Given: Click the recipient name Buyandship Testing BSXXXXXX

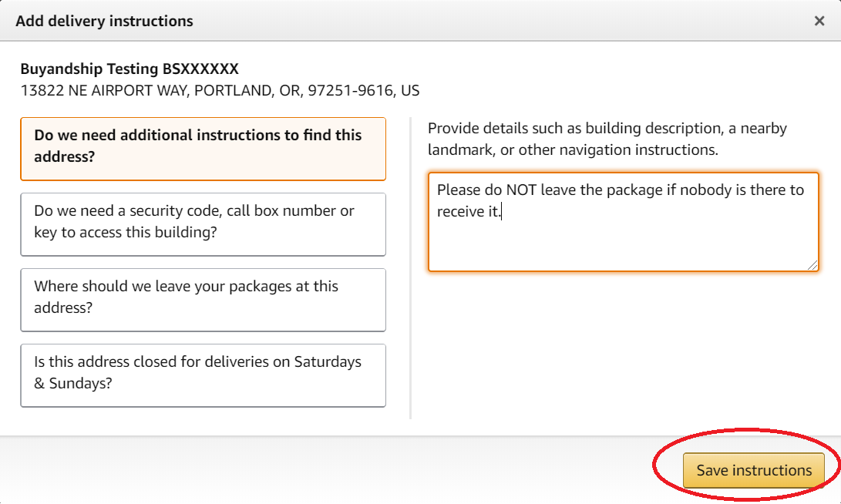Looking at the screenshot, I should pyautogui.click(x=130, y=69).
